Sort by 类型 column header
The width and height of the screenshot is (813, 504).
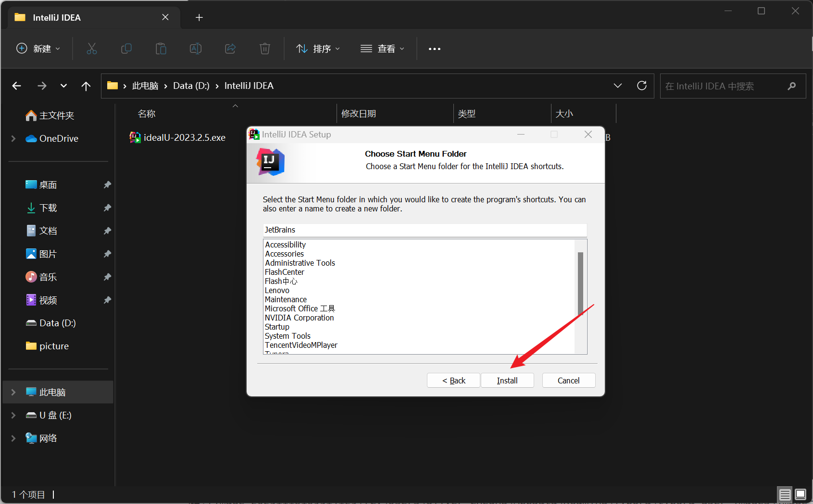[467, 114]
